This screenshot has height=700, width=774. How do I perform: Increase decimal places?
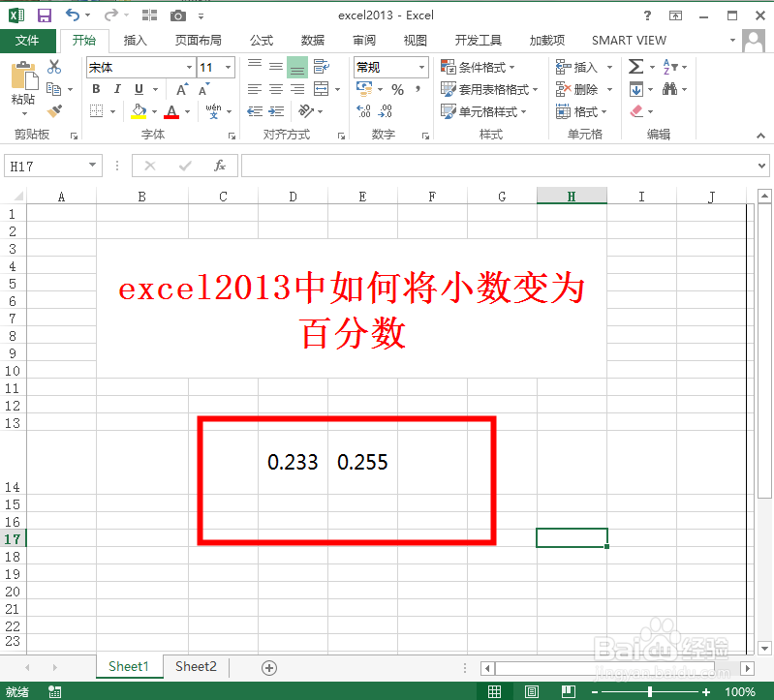(364, 111)
